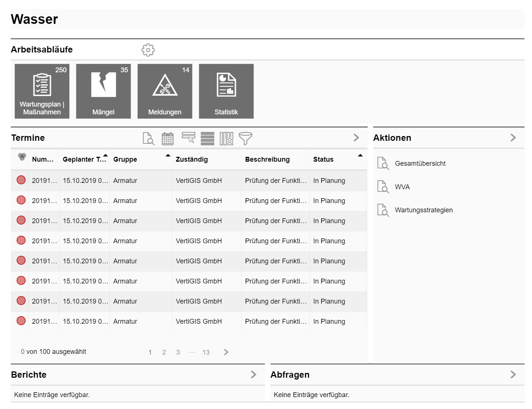This screenshot has height=409, width=532.
Task: Go to page 2 of appointments
Action: pyautogui.click(x=164, y=352)
